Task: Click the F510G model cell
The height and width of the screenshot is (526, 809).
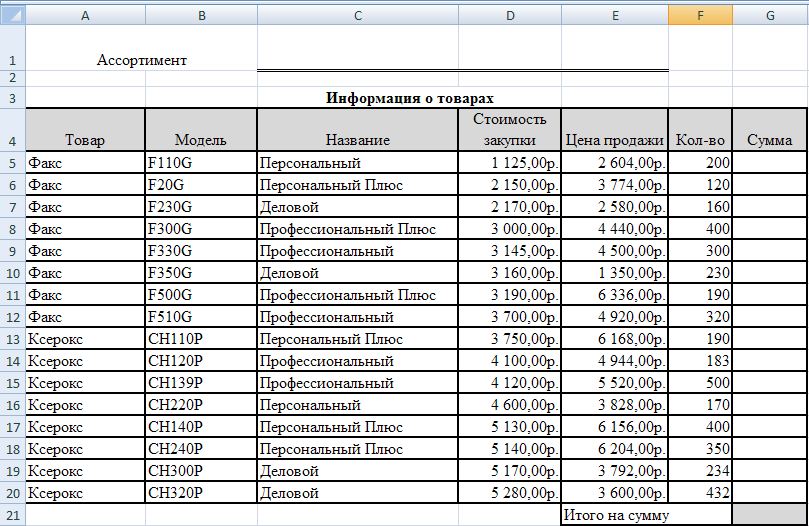Action: point(201,316)
